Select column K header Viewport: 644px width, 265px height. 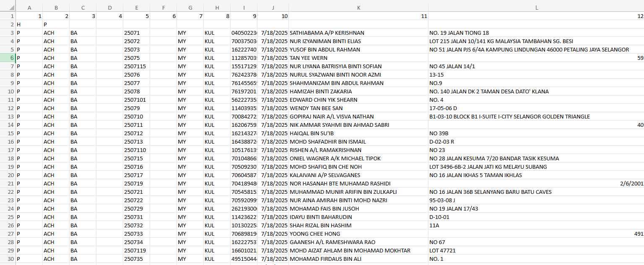tap(358, 8)
